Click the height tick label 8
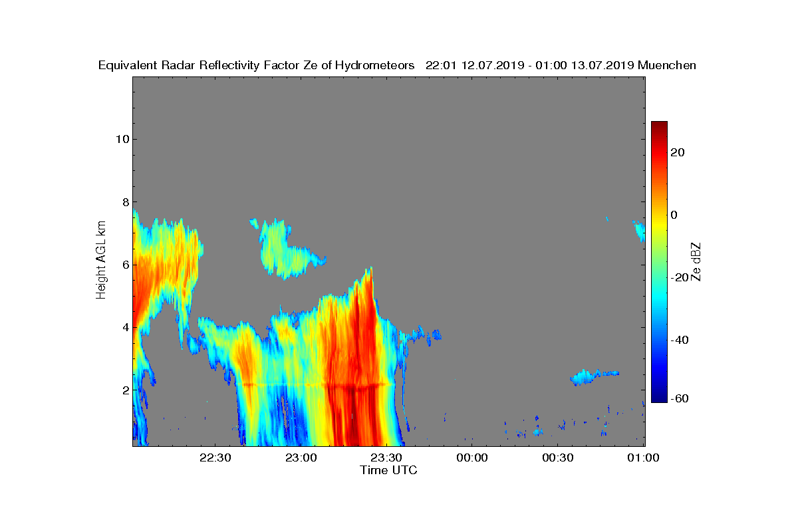Screen dimensions: 798x532 click(124, 201)
